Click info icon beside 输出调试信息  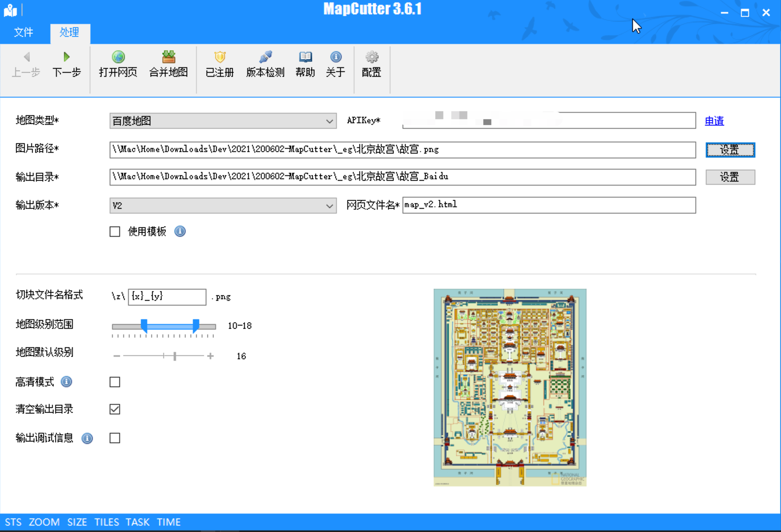click(x=87, y=438)
